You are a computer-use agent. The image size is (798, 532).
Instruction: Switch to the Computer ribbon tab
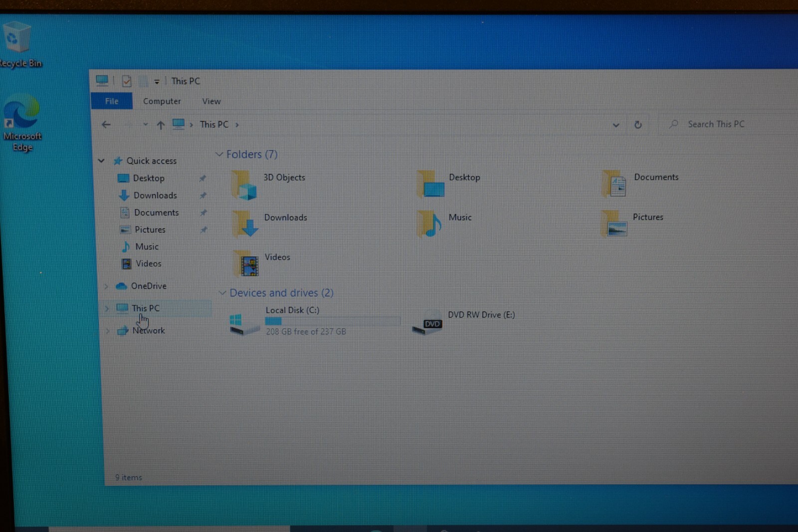pos(162,101)
